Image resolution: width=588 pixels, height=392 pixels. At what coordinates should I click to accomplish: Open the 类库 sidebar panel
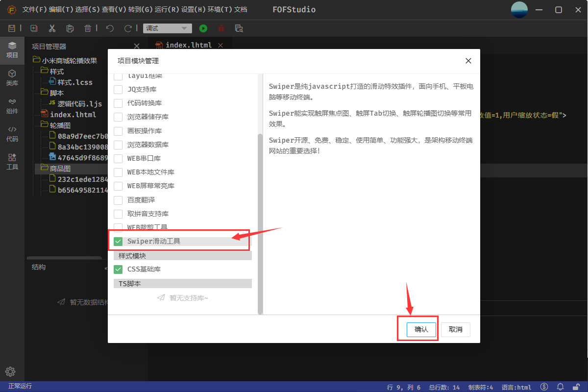pyautogui.click(x=12, y=78)
